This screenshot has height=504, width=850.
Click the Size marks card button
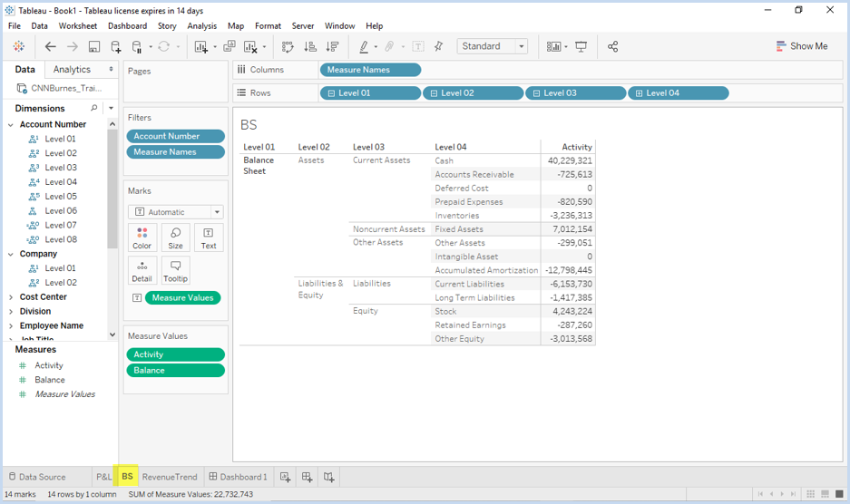(x=176, y=237)
